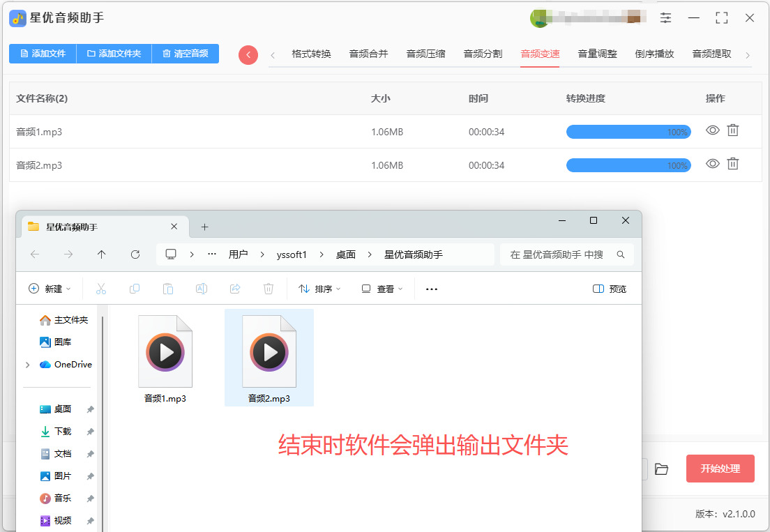Open output folder icon beside 开始处理
The width and height of the screenshot is (770, 532).
pyautogui.click(x=661, y=469)
